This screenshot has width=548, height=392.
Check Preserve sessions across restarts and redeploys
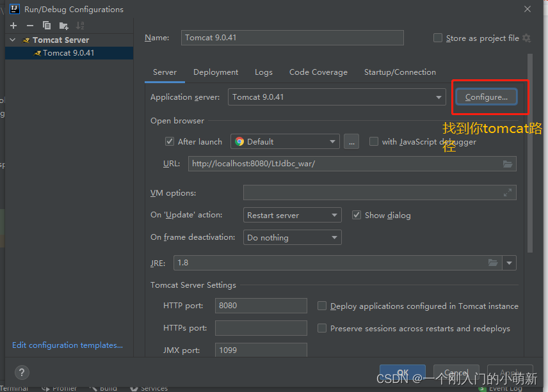321,328
